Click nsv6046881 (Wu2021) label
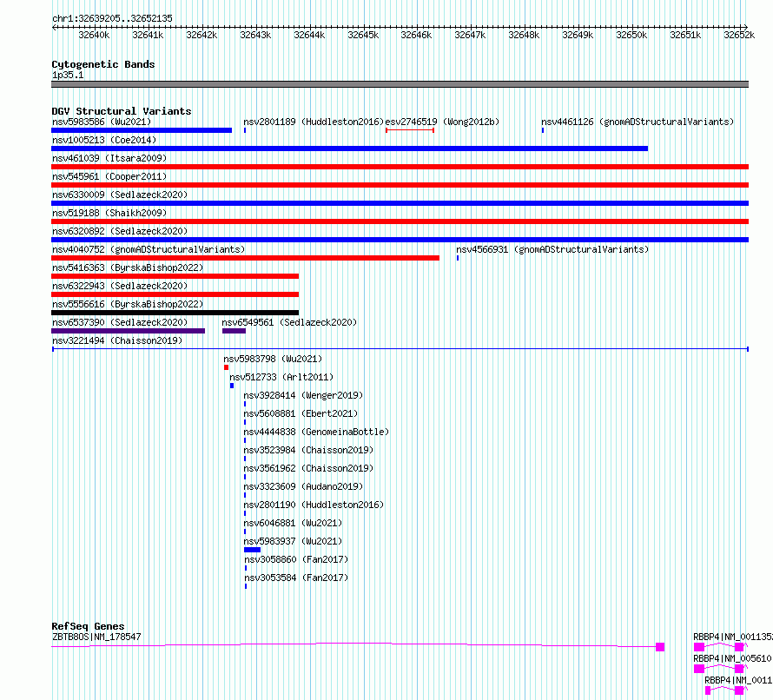Viewport: 773px width, 700px height. click(293, 523)
